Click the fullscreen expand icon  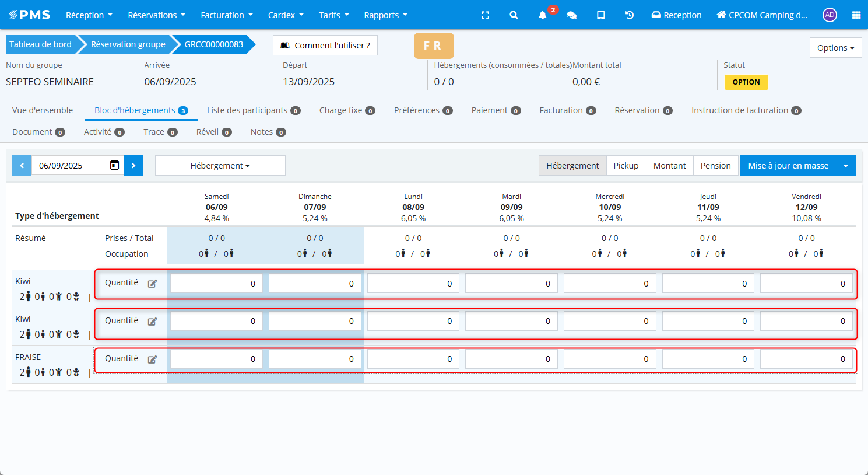tap(485, 15)
